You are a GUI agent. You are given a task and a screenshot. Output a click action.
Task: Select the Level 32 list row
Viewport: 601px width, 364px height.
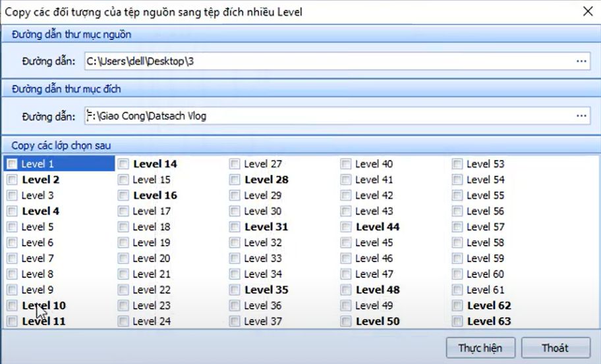[x=282, y=242]
